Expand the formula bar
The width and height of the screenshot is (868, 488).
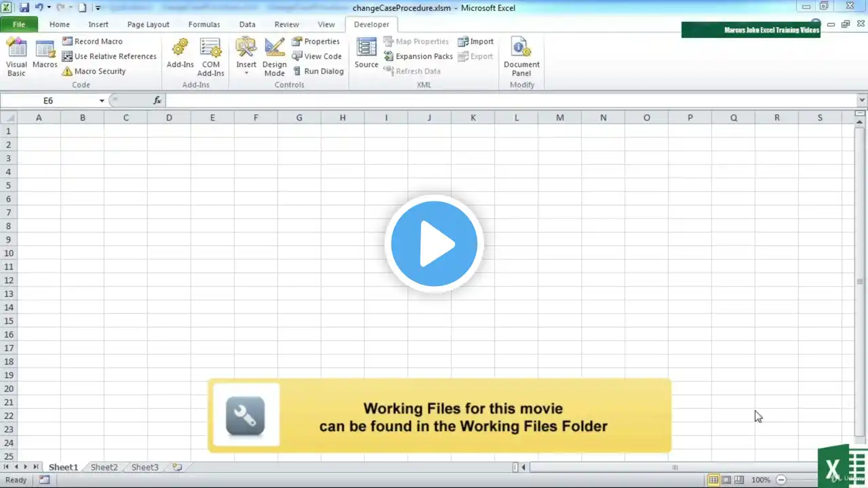[862, 100]
